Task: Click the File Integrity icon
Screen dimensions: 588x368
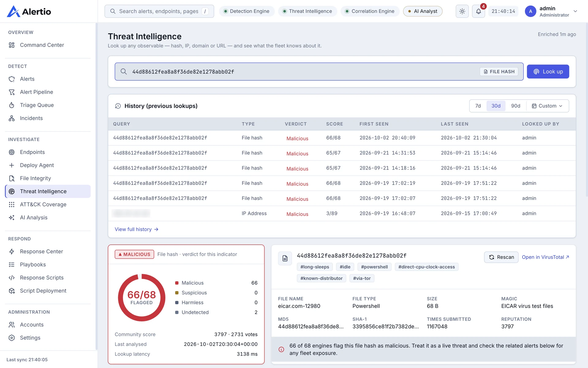Action: pyautogui.click(x=12, y=178)
